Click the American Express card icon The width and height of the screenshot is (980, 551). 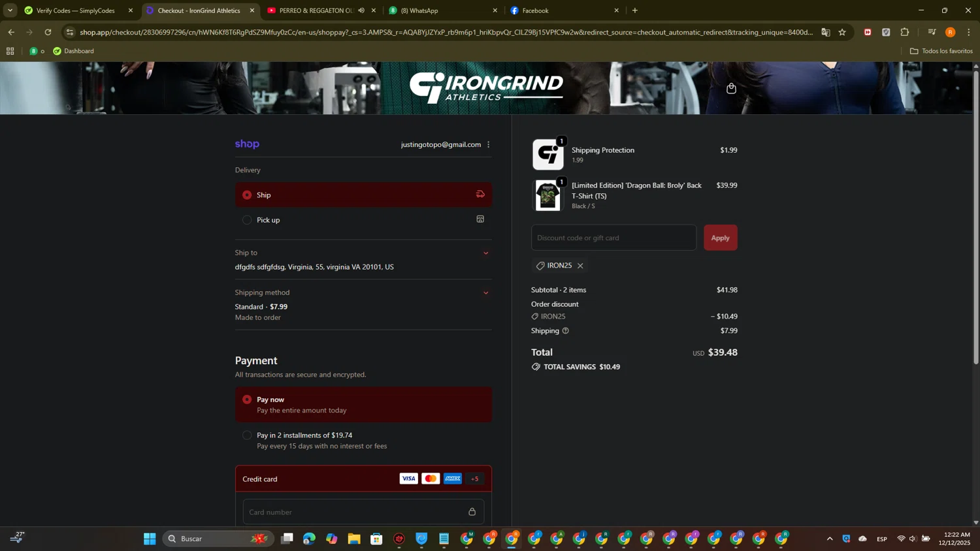pos(453,479)
